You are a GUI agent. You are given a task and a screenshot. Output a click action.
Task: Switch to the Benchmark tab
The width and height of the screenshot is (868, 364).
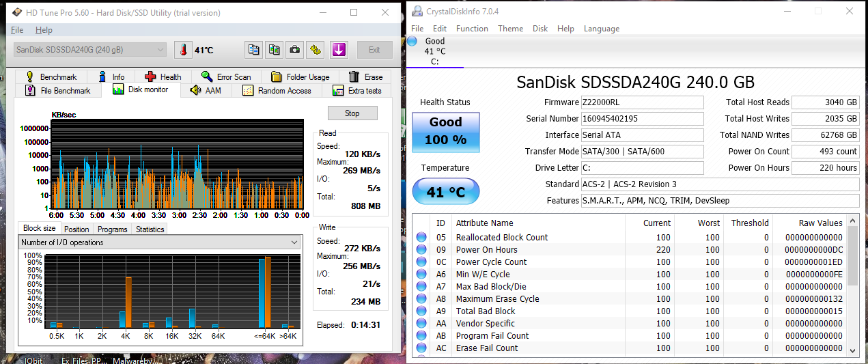(x=51, y=77)
